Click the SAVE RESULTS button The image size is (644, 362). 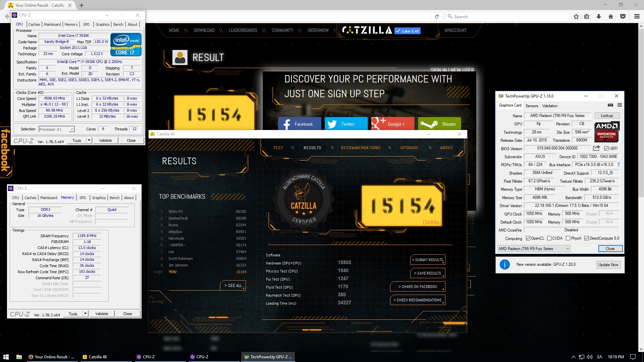pyautogui.click(x=427, y=273)
